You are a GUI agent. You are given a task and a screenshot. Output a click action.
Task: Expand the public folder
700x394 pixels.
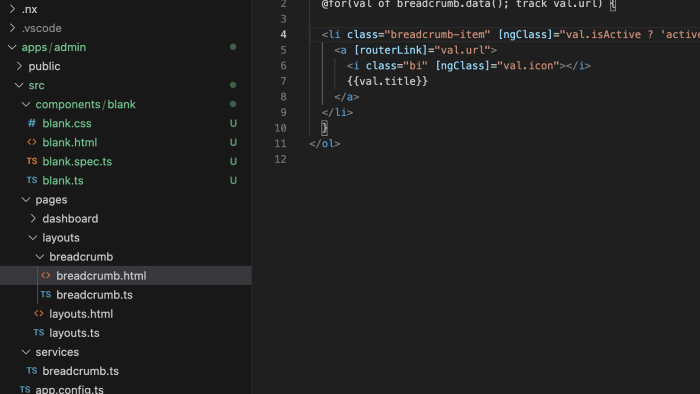pyautogui.click(x=19, y=66)
